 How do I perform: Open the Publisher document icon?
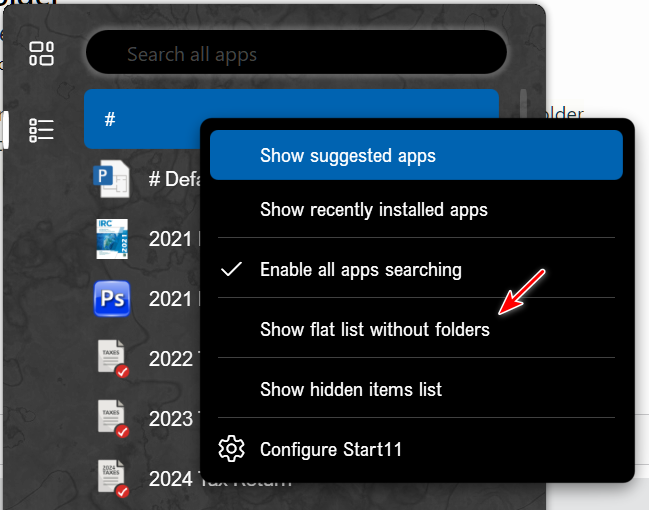[x=111, y=179]
